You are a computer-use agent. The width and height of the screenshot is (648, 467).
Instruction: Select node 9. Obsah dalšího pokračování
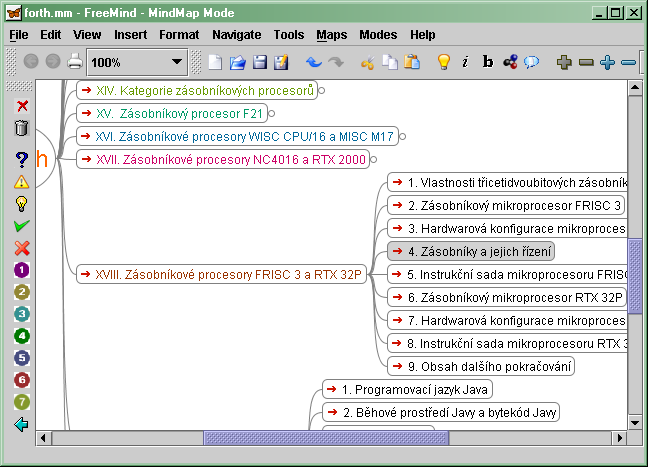[x=480, y=366]
